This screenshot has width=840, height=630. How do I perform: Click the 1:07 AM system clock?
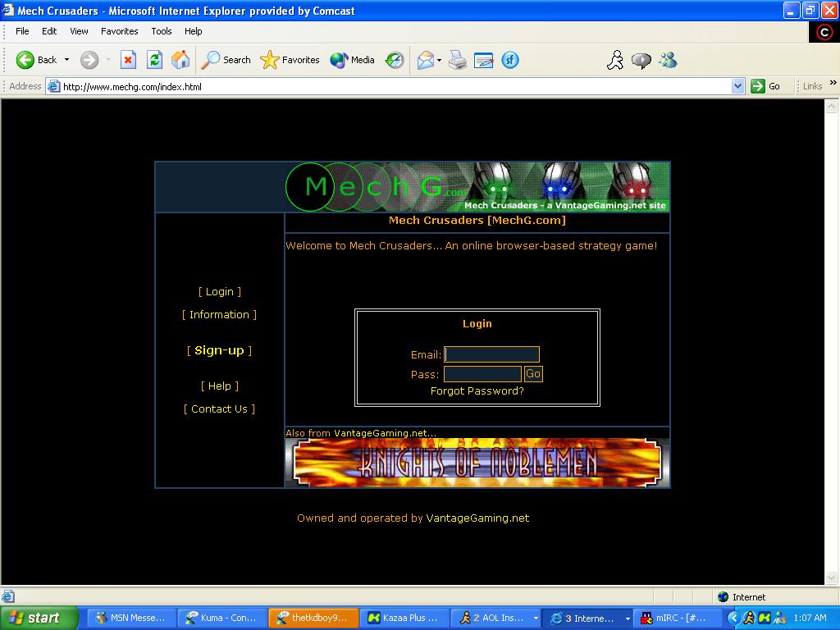click(x=810, y=619)
